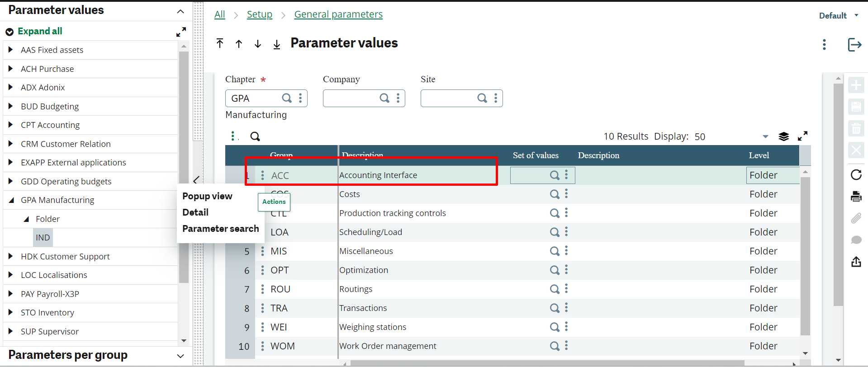The width and height of the screenshot is (868, 367).
Task: Click into the Company input field
Action: (350, 98)
